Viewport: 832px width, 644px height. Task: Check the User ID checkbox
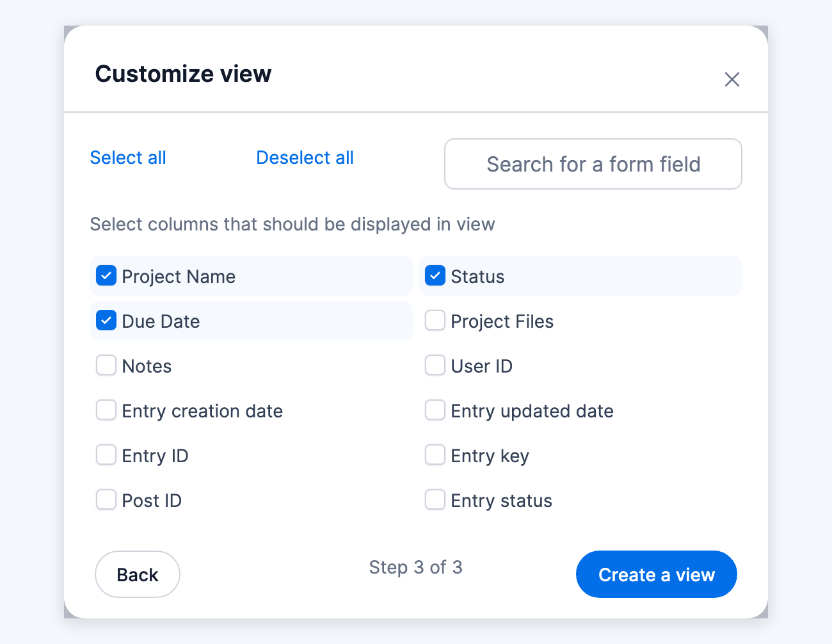pyautogui.click(x=435, y=366)
